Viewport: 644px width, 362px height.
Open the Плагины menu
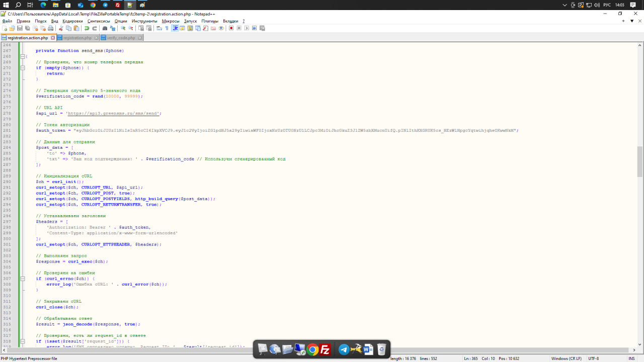(x=210, y=21)
